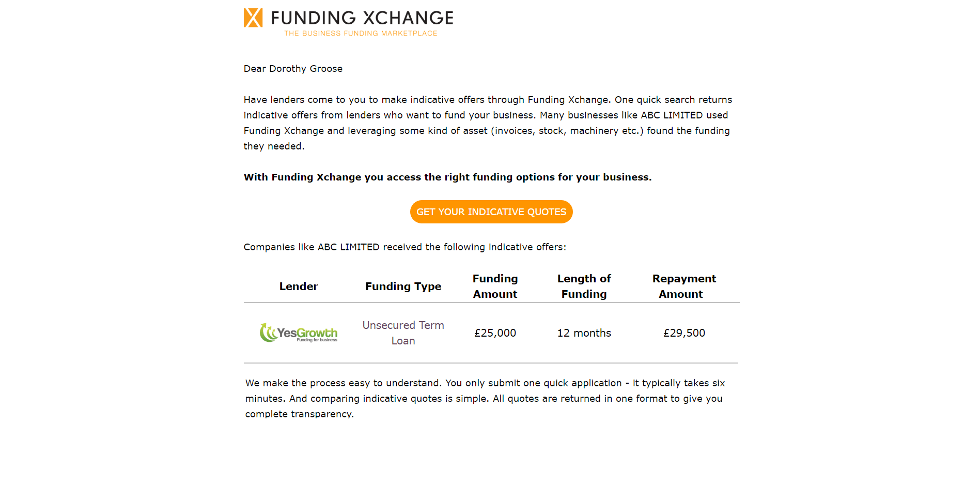
Task: Select the Funding Amount column header
Action: pyautogui.click(x=495, y=286)
